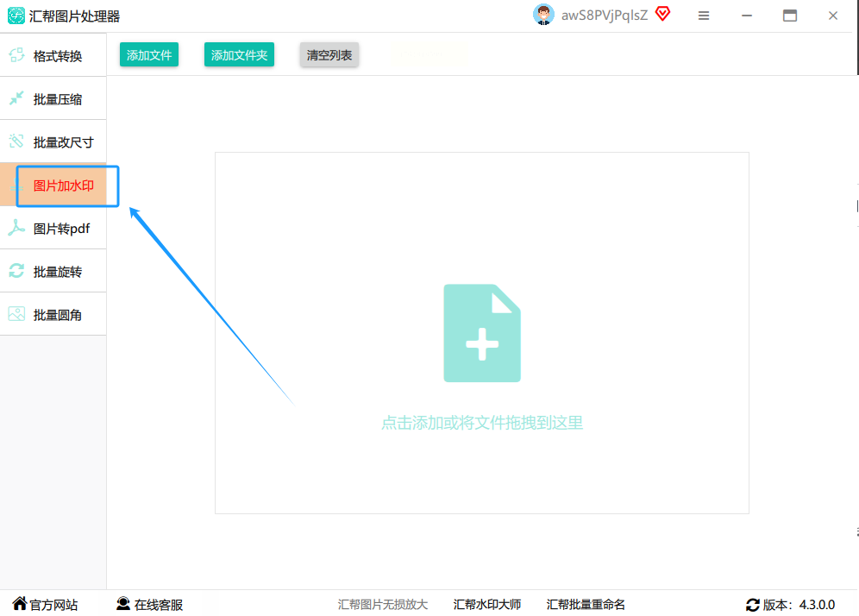
Task: Click the format conversion icon in sidebar
Action: (16, 55)
